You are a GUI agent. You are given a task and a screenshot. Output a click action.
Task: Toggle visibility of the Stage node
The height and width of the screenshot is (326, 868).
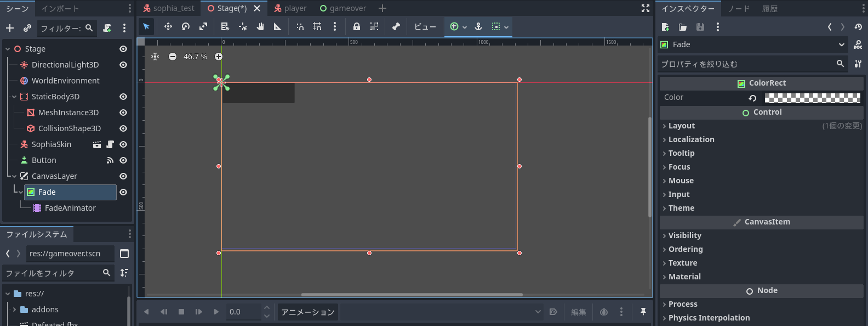pos(123,49)
